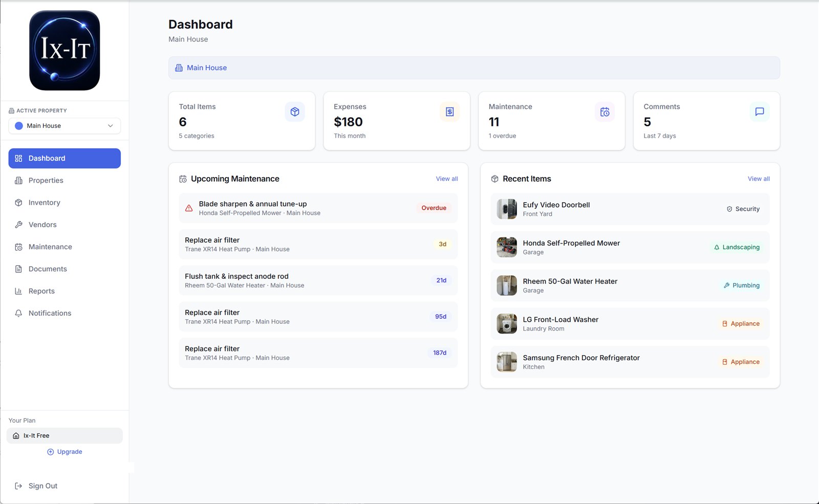This screenshot has height=504, width=819.
Task: Click the Notifications bell icon
Action: point(18,313)
